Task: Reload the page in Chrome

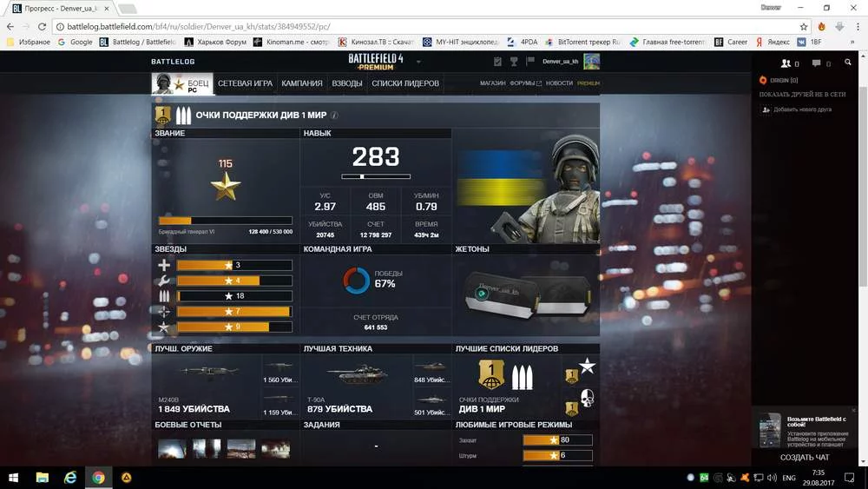Action: coord(42,27)
